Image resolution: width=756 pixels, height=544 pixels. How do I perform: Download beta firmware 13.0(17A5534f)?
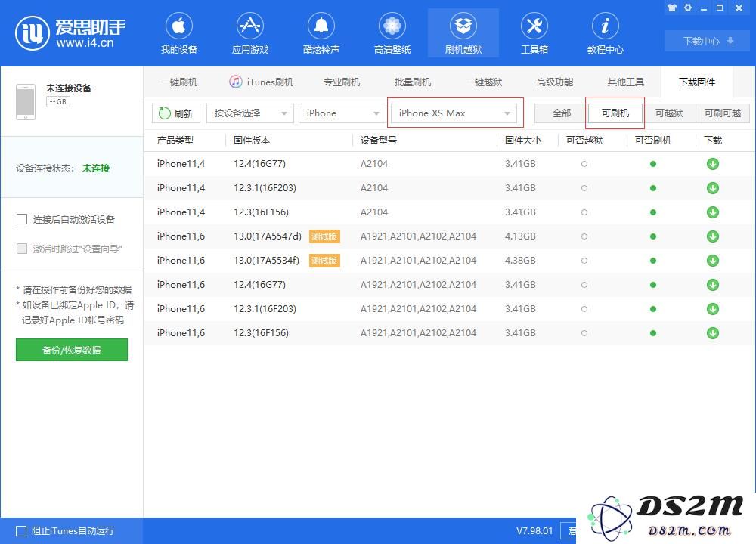point(713,261)
